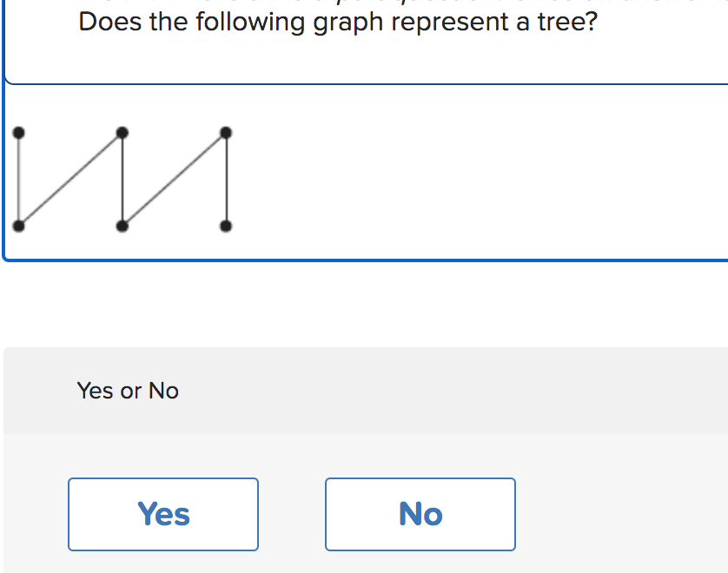The height and width of the screenshot is (573, 728).
Task: Click the word "following" in the question
Action: click(x=250, y=22)
